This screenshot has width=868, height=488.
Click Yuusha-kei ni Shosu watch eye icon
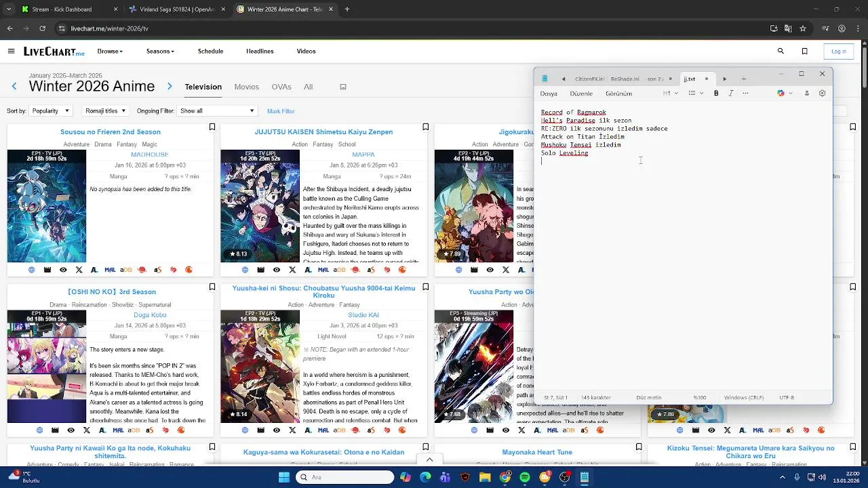coord(277,430)
